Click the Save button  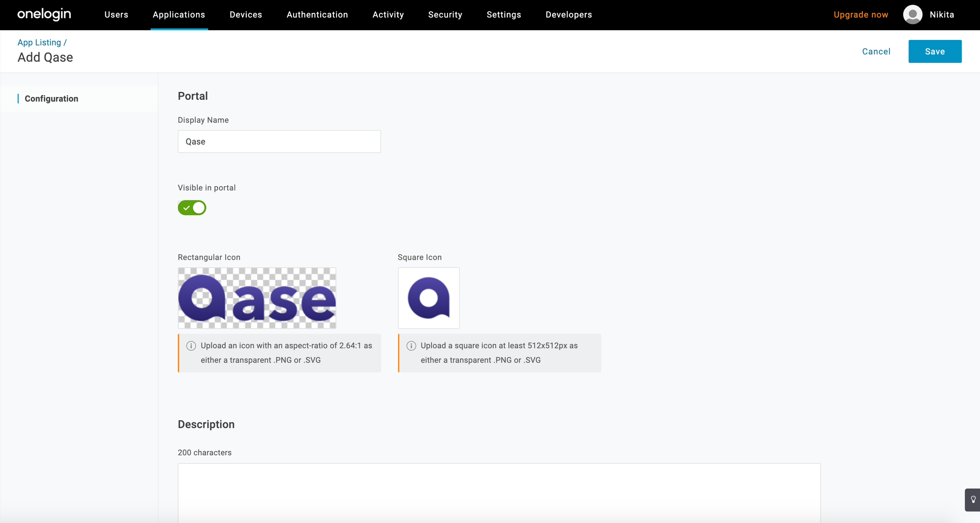click(934, 51)
